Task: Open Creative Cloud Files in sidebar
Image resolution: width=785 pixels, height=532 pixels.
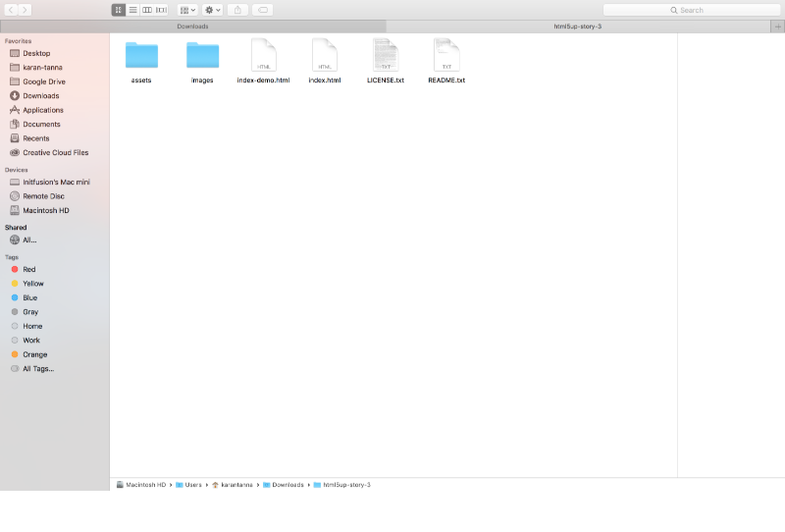Action: [x=55, y=152]
